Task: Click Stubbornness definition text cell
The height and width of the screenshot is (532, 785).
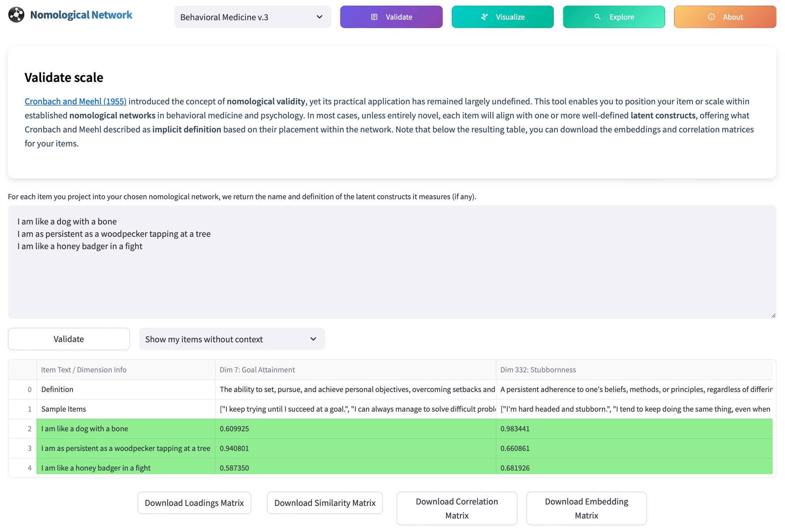Action: click(x=634, y=390)
